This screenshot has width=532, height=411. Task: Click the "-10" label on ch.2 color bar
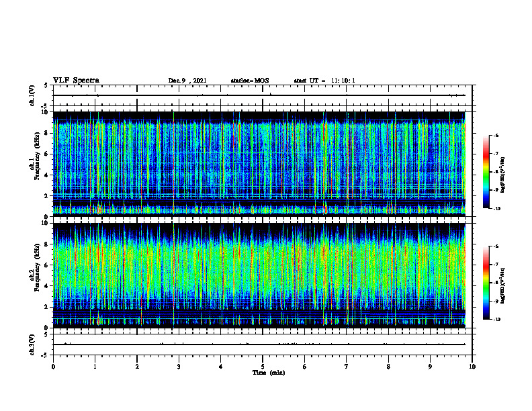click(496, 320)
